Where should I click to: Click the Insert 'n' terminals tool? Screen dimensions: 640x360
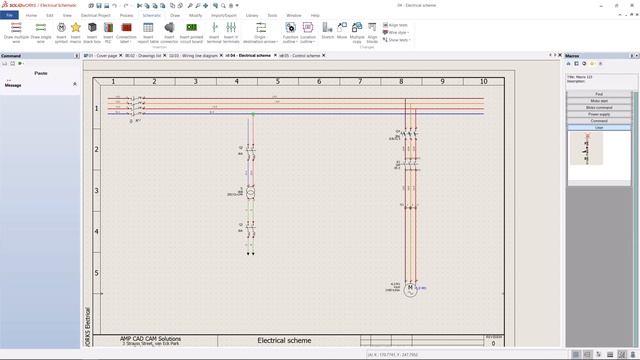point(231,33)
